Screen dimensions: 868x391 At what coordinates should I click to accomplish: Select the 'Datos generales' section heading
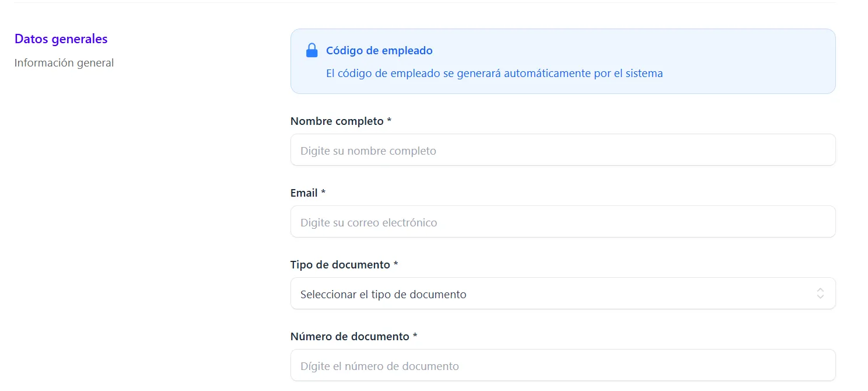point(61,39)
